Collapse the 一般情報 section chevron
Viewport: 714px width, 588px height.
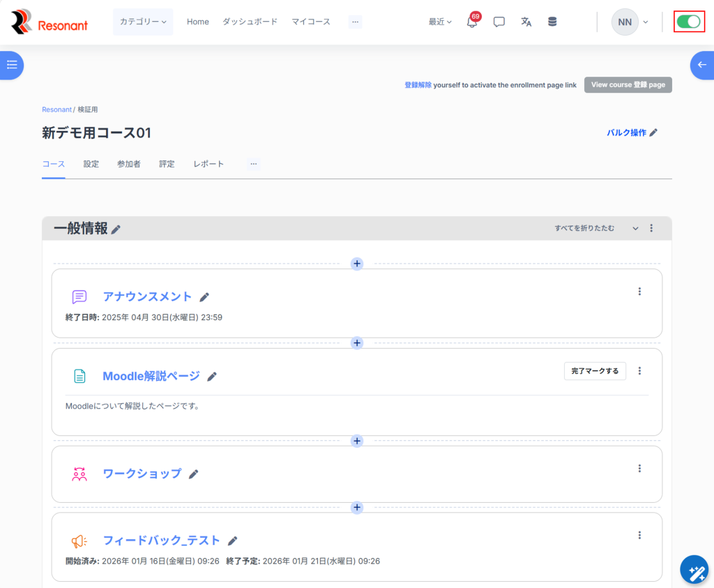635,228
